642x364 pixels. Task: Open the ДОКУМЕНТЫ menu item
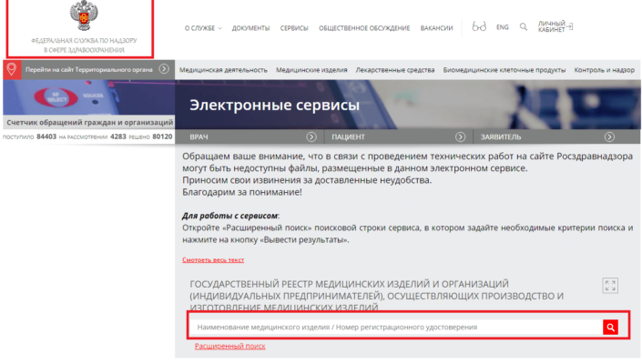(x=250, y=28)
